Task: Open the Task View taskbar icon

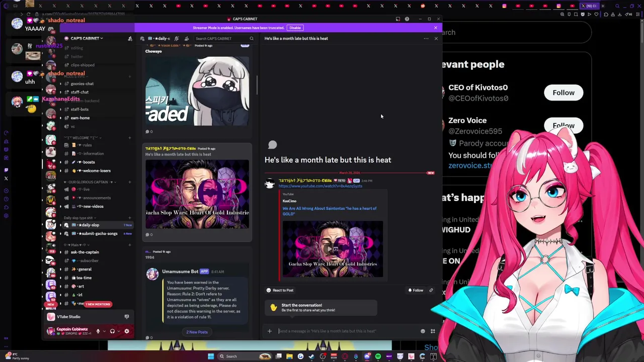Action: [278, 356]
